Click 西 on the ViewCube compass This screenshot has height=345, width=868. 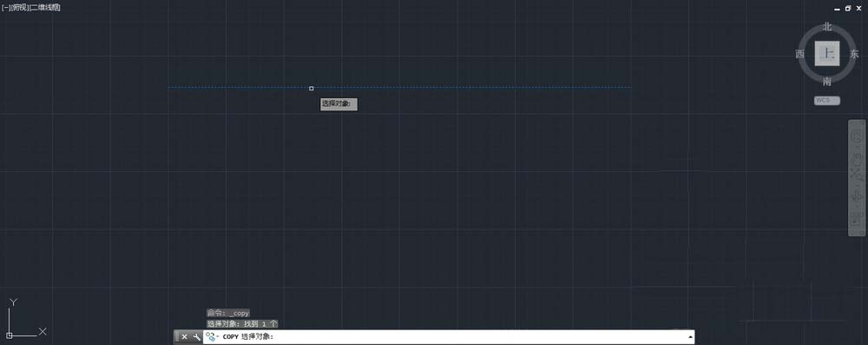[x=800, y=54]
